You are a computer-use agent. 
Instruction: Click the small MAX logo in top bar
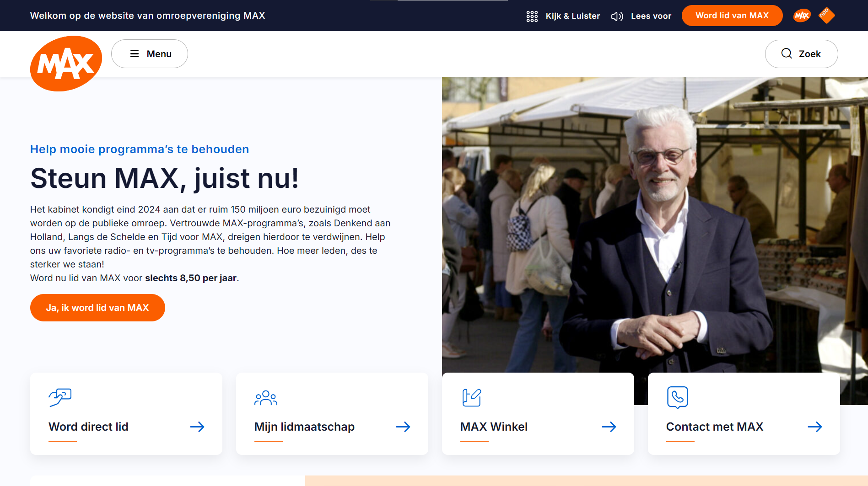(802, 16)
